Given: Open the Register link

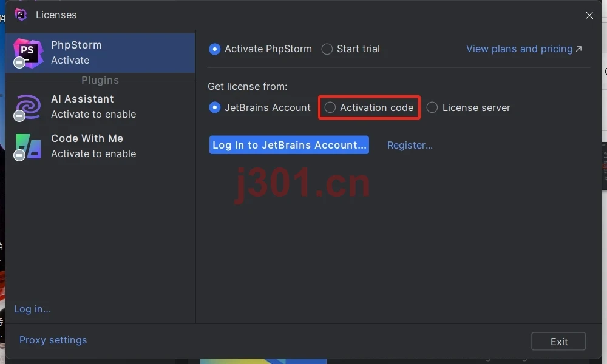Looking at the screenshot, I should (410, 145).
